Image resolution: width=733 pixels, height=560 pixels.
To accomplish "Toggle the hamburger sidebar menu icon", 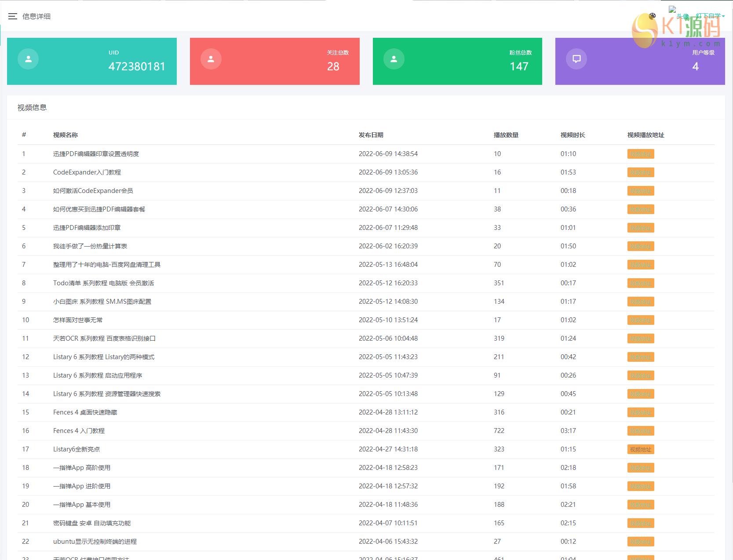I will click(13, 16).
